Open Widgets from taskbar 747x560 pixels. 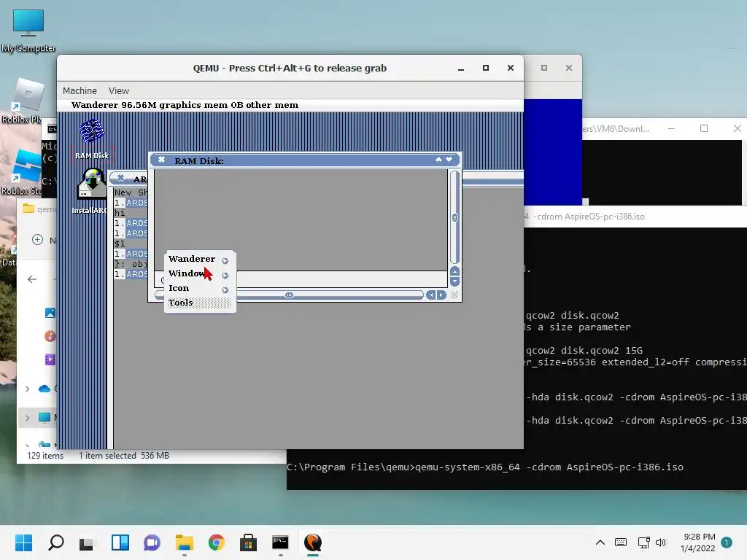pos(120,542)
